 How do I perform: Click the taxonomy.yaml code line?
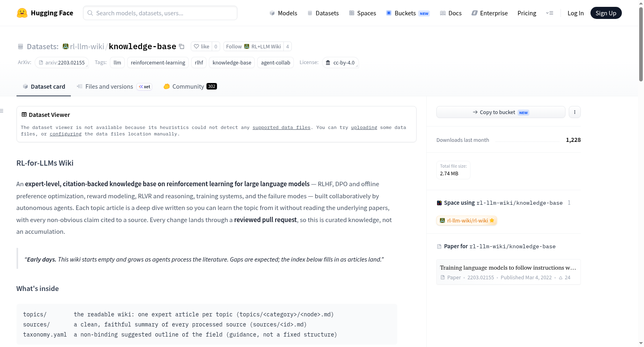coord(180,335)
